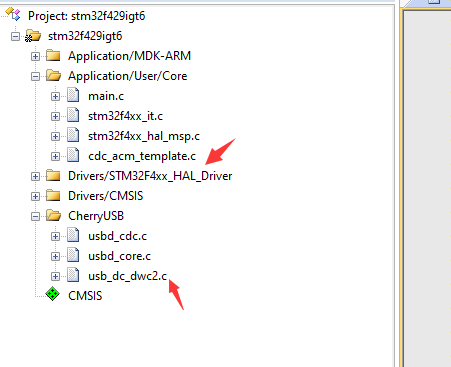Select the stm32f429igt6 target label

(85, 36)
